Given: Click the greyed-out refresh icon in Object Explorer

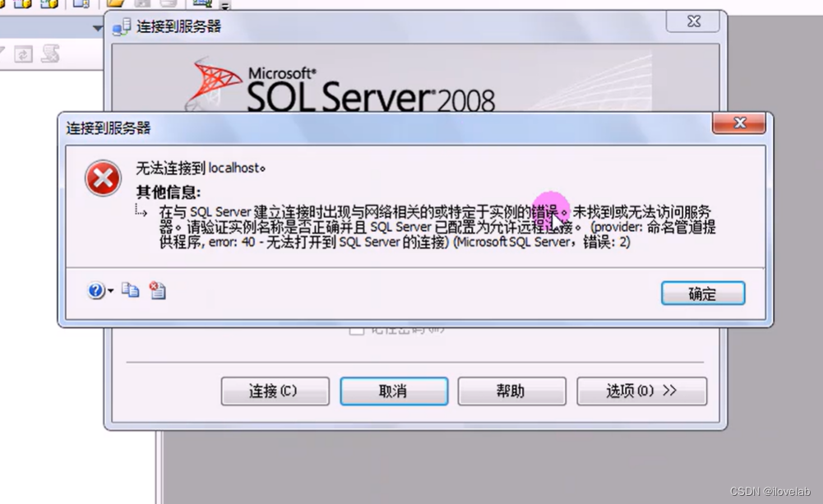Looking at the screenshot, I should (x=23, y=54).
